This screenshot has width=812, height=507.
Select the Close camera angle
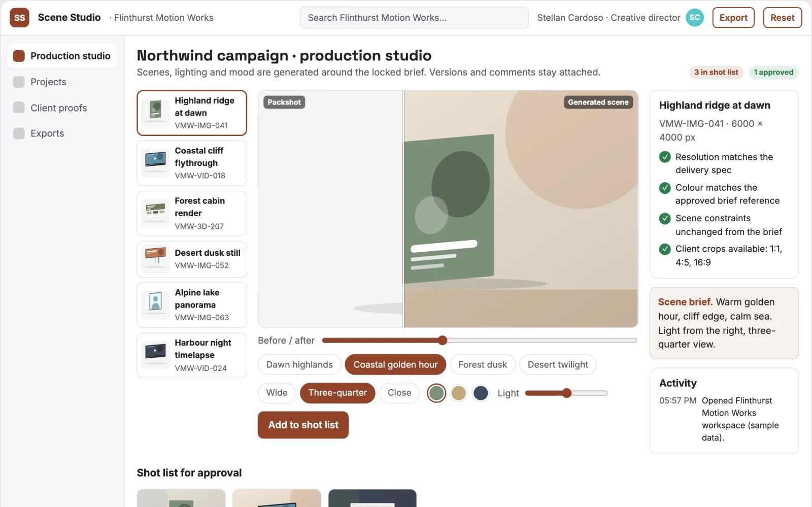click(399, 393)
